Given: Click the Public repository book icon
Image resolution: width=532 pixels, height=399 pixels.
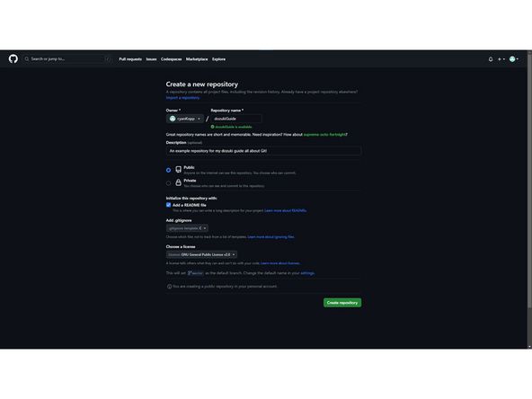Looking at the screenshot, I should tap(179, 170).
